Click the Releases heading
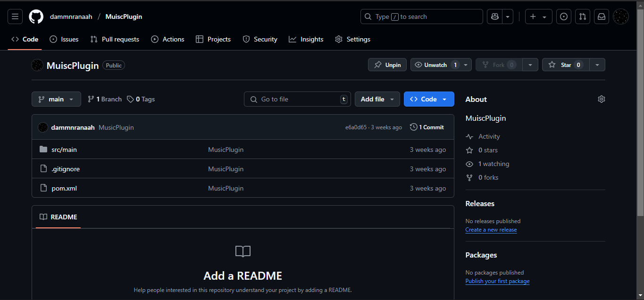 (x=480, y=204)
